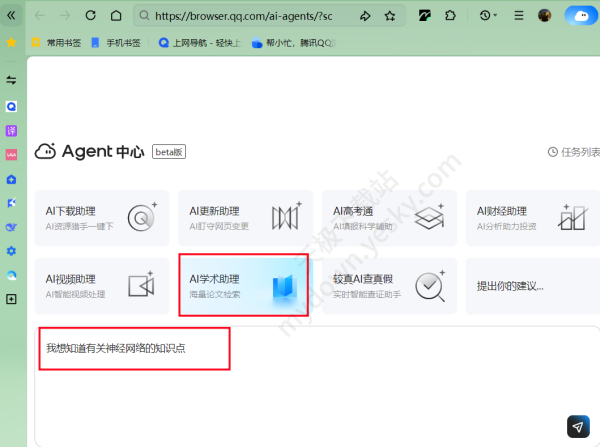Click the add plus icon in the sidebar

[x=11, y=299]
